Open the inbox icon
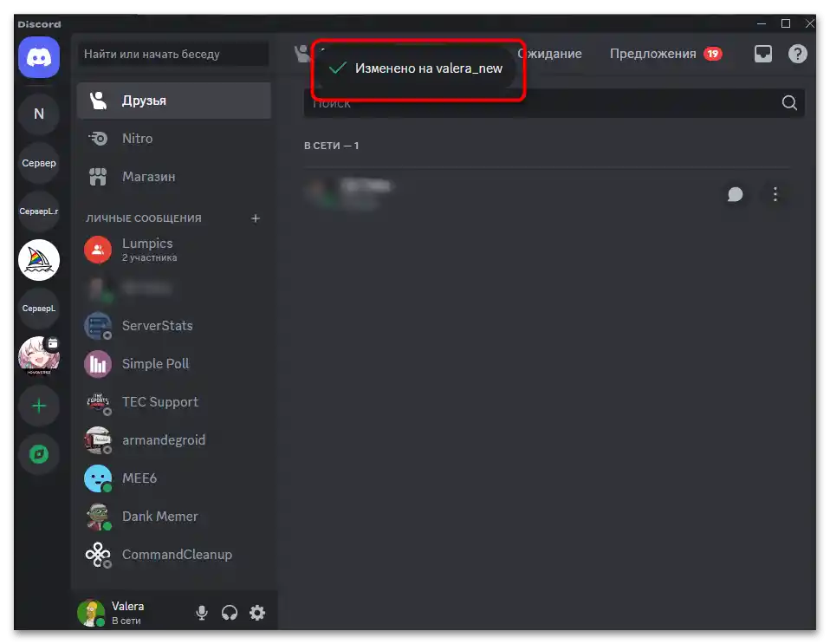Image resolution: width=830 pixels, height=644 pixels. pyautogui.click(x=762, y=54)
